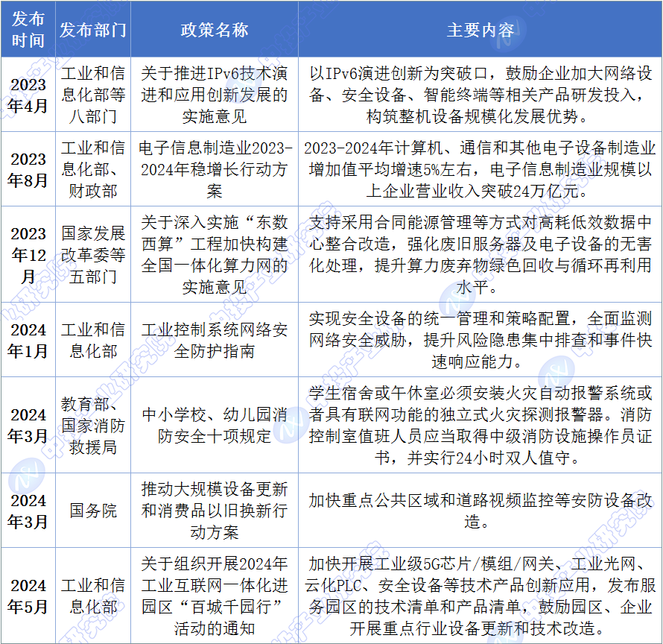663x644 pixels.
Task: Select the 主要内容 column header
Action: coord(480,30)
